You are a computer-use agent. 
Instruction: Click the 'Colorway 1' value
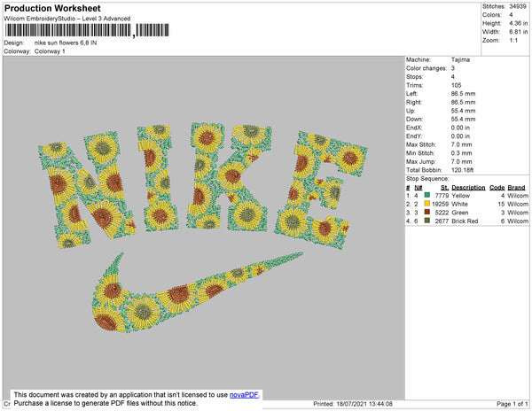coord(50,51)
